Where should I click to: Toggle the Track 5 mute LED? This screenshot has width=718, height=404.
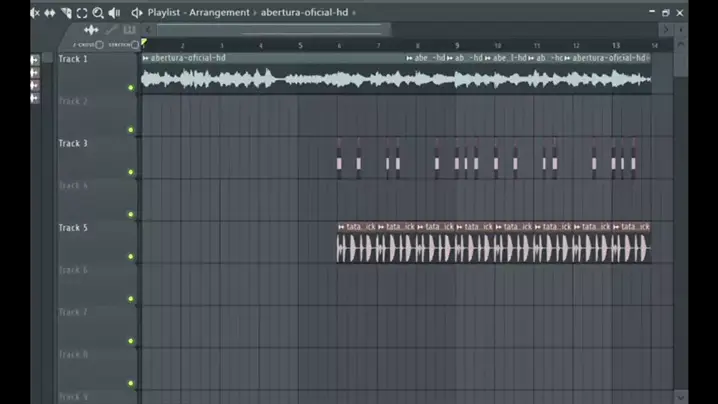point(131,257)
